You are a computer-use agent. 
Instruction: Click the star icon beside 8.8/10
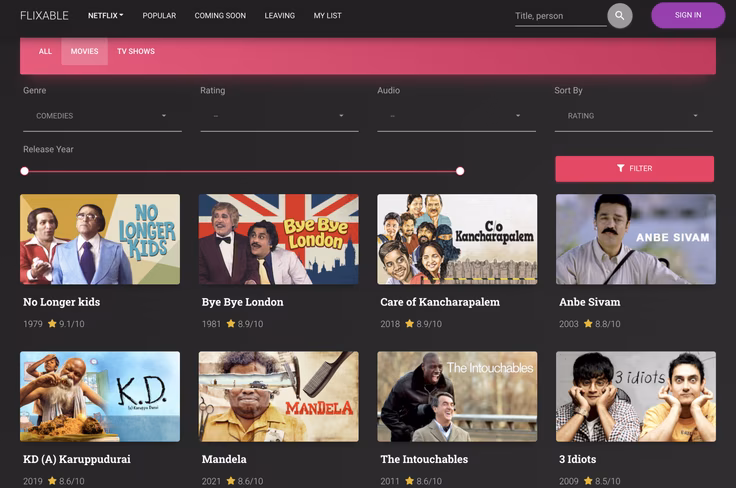click(588, 323)
